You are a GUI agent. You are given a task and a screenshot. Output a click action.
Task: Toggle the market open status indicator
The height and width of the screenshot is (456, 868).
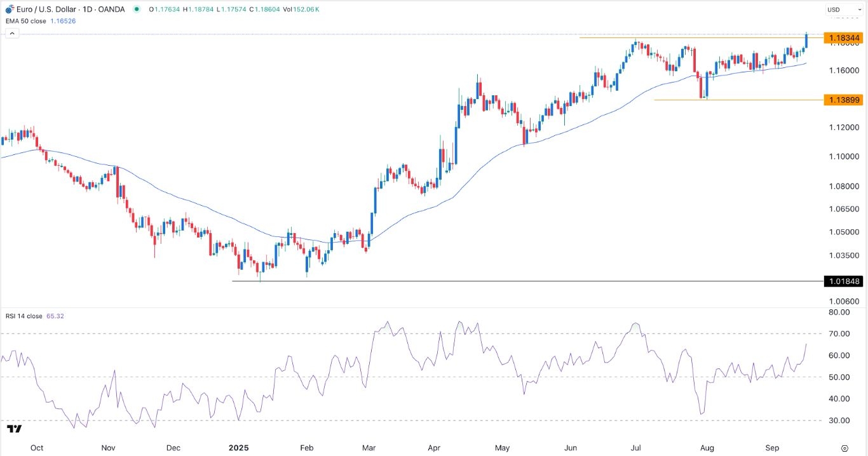coord(135,9)
